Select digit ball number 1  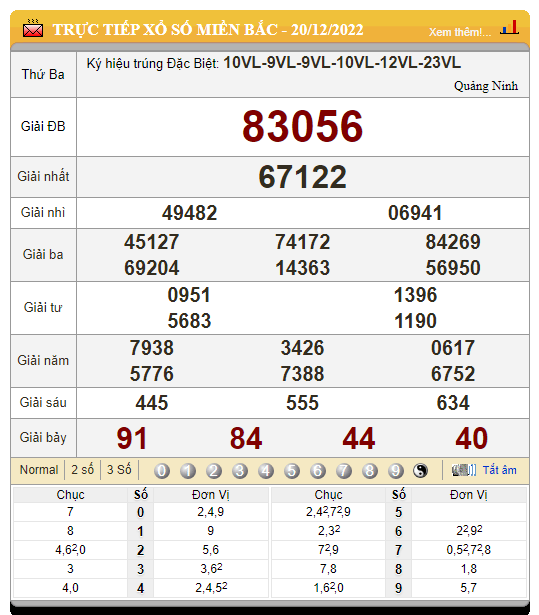click(188, 471)
